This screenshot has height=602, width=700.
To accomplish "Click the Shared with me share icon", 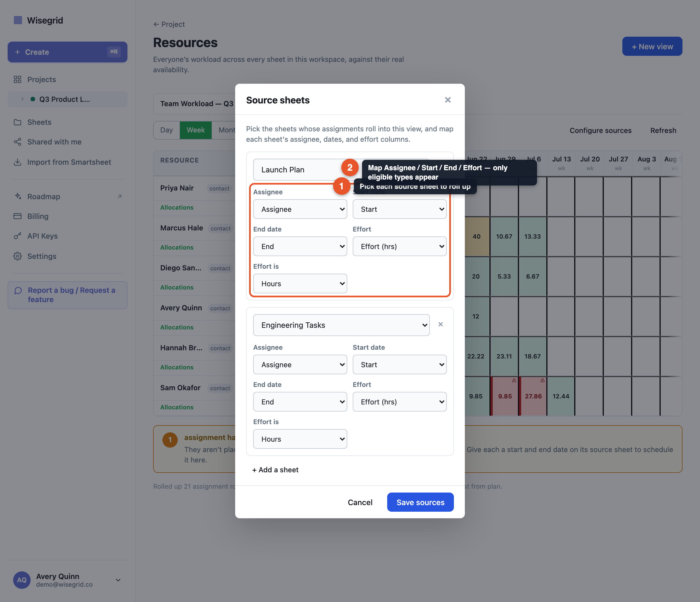I will pos(17,142).
